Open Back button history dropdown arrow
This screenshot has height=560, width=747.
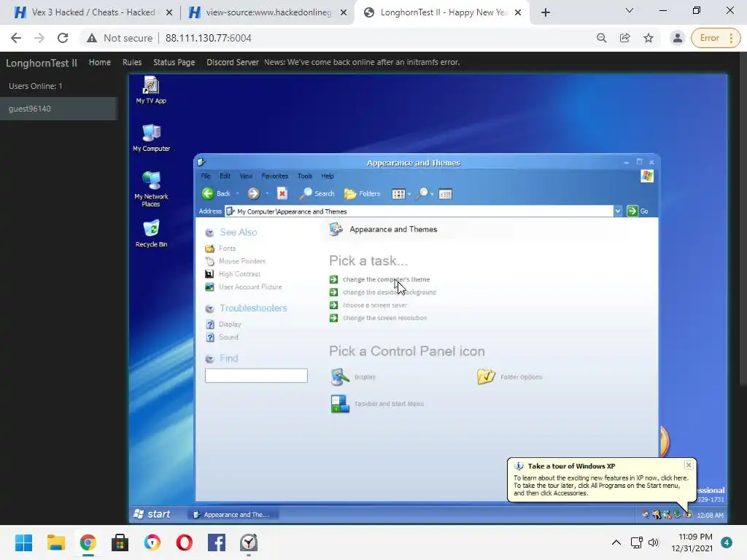237,193
